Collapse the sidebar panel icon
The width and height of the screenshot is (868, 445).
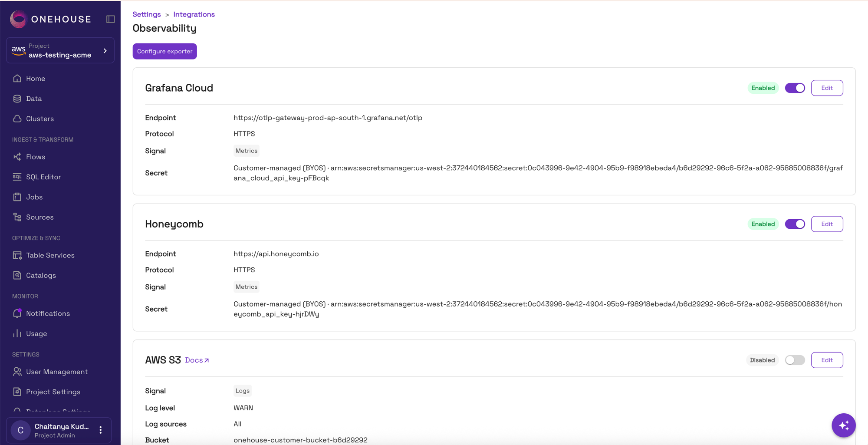pyautogui.click(x=110, y=19)
